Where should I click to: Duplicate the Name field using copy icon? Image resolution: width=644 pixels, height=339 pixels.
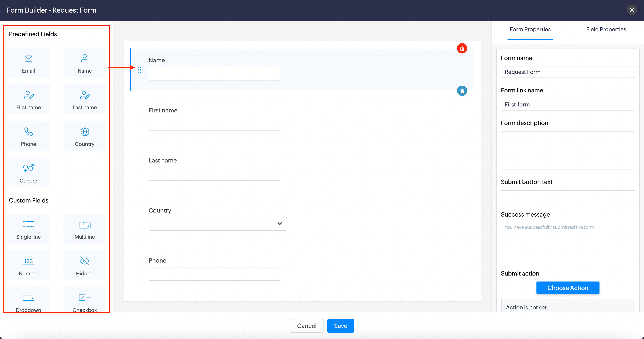point(462,91)
